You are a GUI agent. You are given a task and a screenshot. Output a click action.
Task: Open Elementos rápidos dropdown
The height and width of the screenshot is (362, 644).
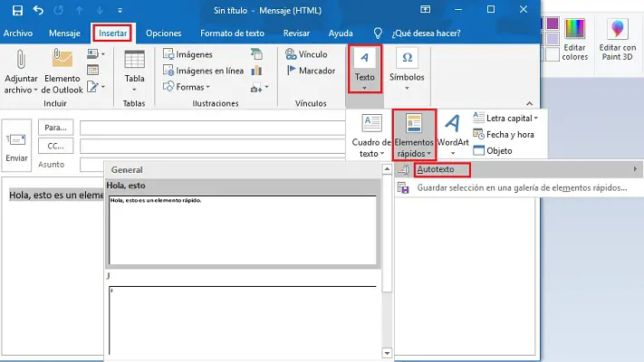414,136
